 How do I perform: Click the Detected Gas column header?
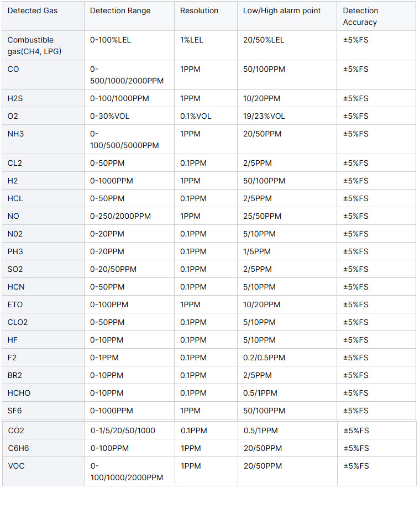point(43,16)
